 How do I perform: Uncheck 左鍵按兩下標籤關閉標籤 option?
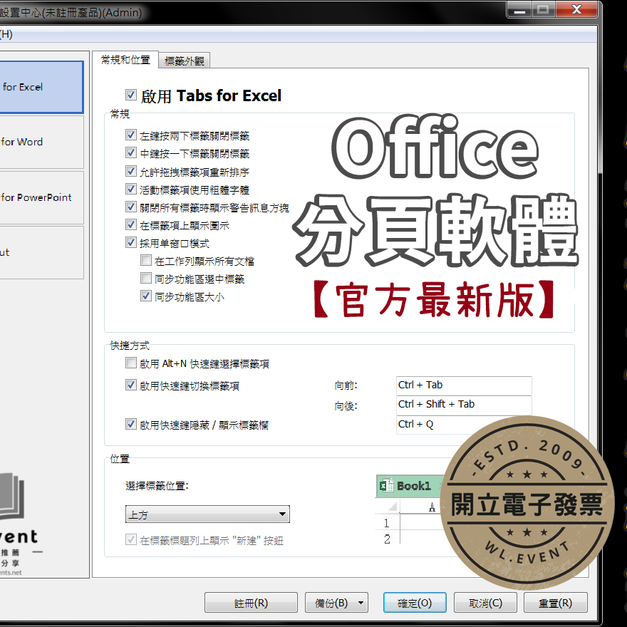[x=131, y=135]
